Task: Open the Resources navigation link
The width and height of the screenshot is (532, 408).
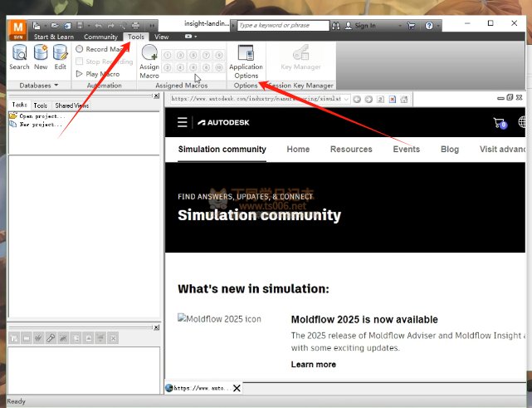Action: coord(351,150)
